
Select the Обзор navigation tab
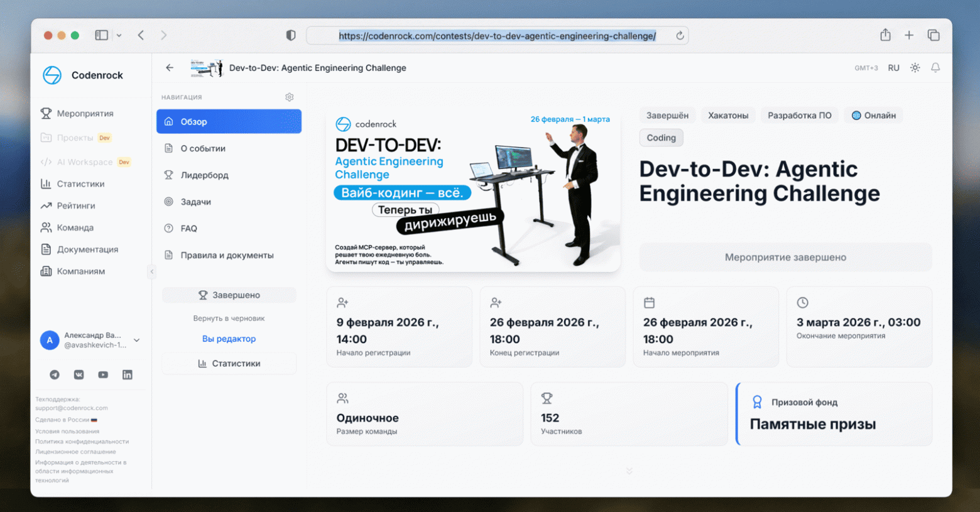tap(229, 121)
